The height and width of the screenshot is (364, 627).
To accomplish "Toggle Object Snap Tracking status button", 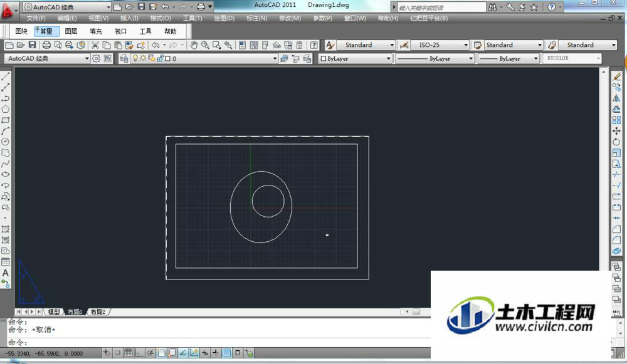I will click(x=182, y=353).
